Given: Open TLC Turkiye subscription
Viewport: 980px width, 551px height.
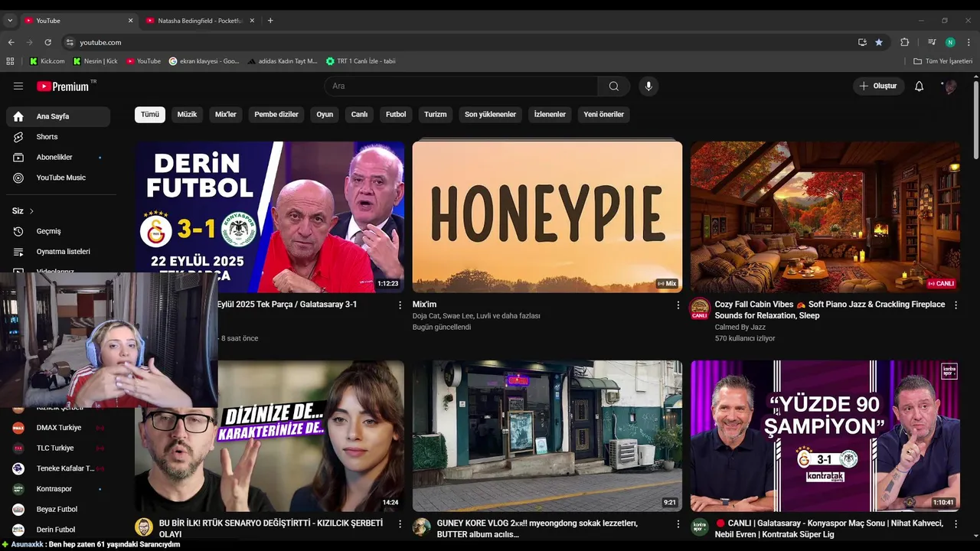Looking at the screenshot, I should pos(58,448).
